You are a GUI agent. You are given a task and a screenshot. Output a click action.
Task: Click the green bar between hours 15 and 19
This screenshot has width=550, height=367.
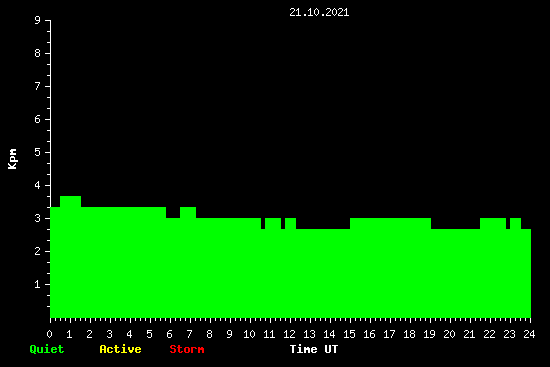pos(390,268)
